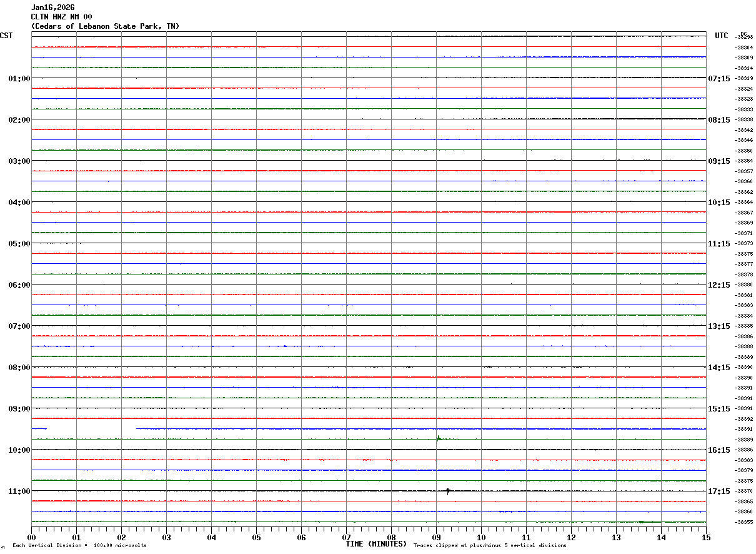756x554 pixels.
Task: Click the 07:15 UTC time label
Action: click(x=719, y=79)
